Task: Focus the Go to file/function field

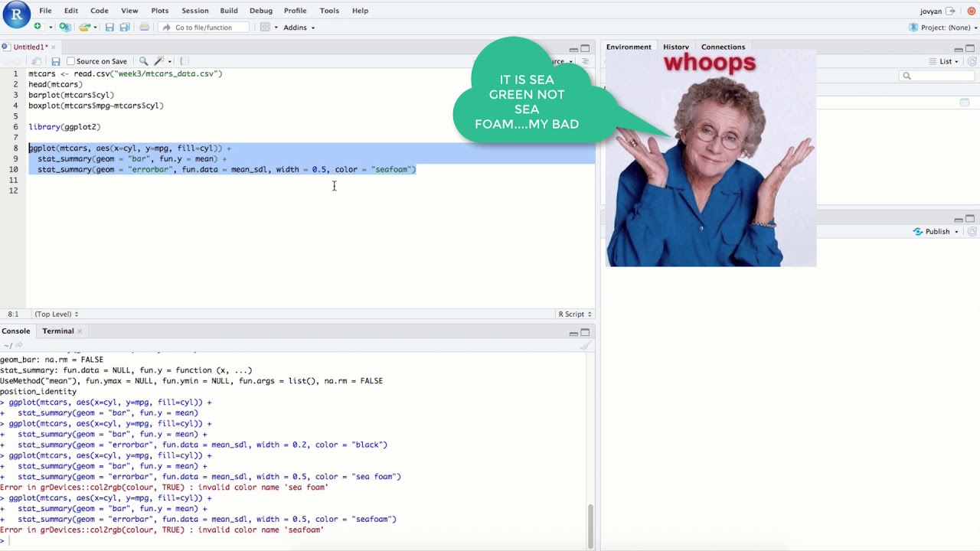Action: 203,28
